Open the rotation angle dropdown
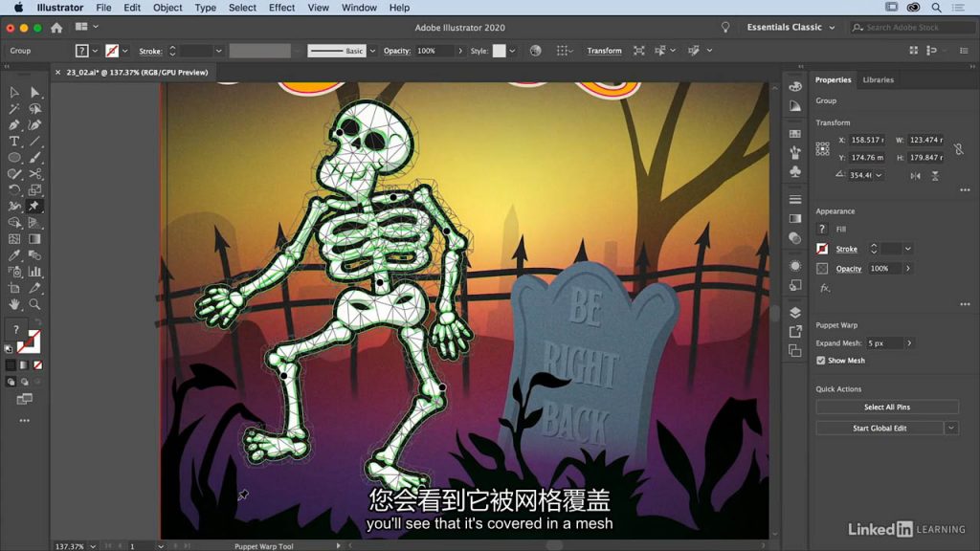This screenshot has height=551, width=980. (x=879, y=176)
